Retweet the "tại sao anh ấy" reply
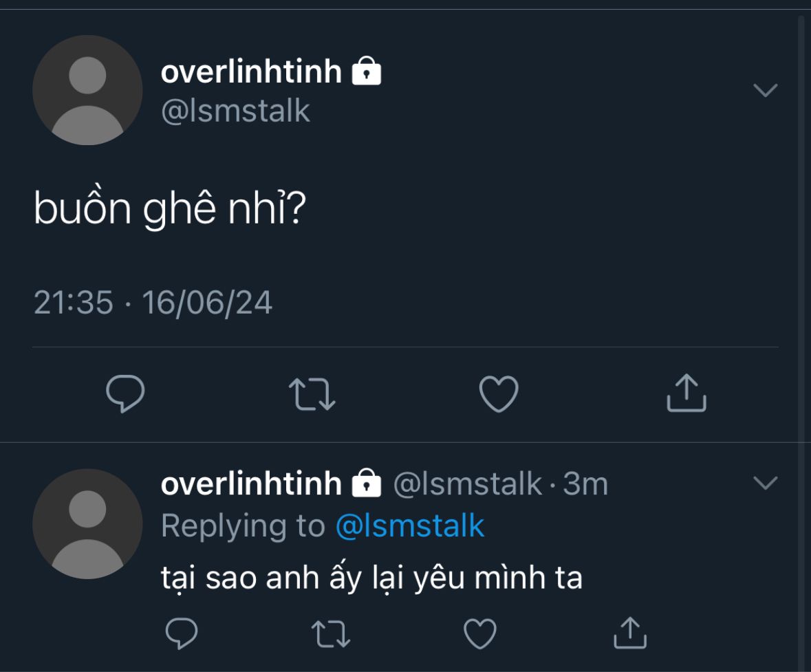The width and height of the screenshot is (811, 672). click(331, 633)
